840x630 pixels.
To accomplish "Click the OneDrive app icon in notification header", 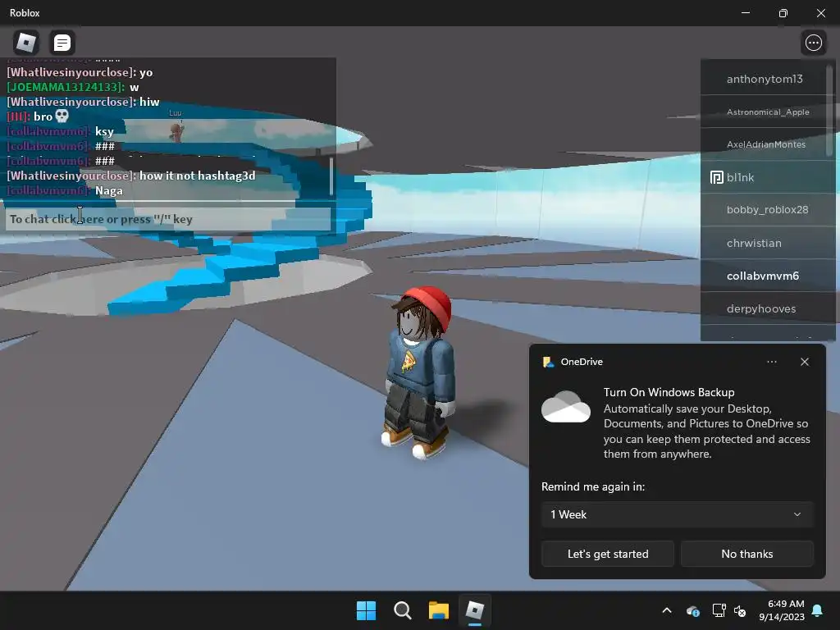I will coord(548,362).
